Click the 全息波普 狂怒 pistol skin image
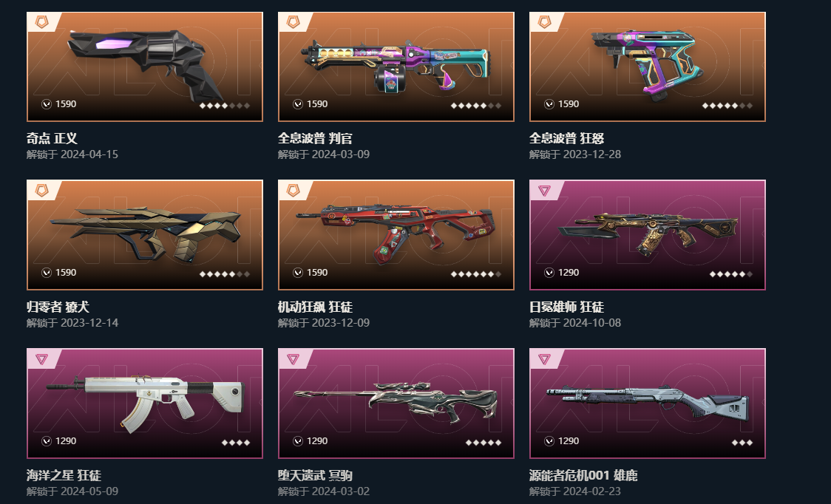 (x=647, y=67)
